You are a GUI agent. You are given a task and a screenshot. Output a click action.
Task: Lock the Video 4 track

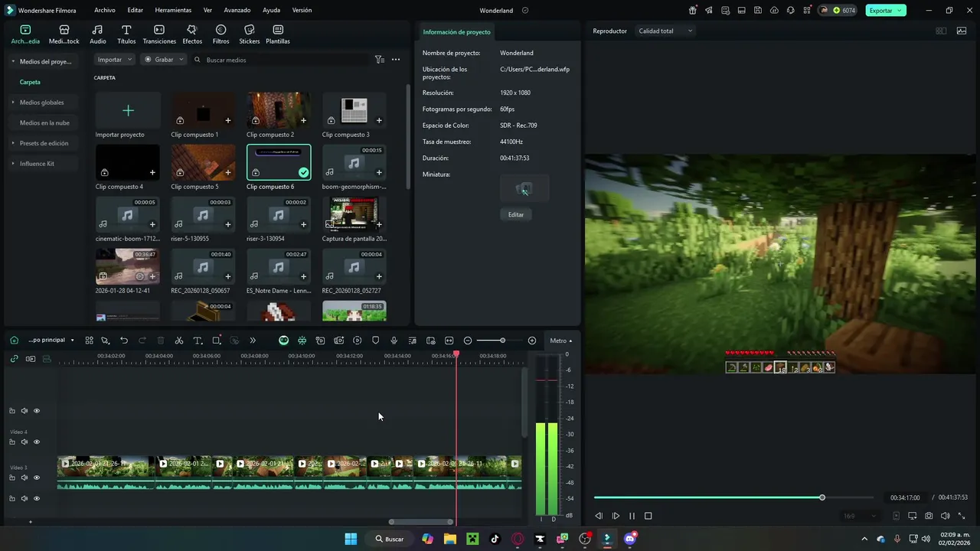tap(12, 442)
